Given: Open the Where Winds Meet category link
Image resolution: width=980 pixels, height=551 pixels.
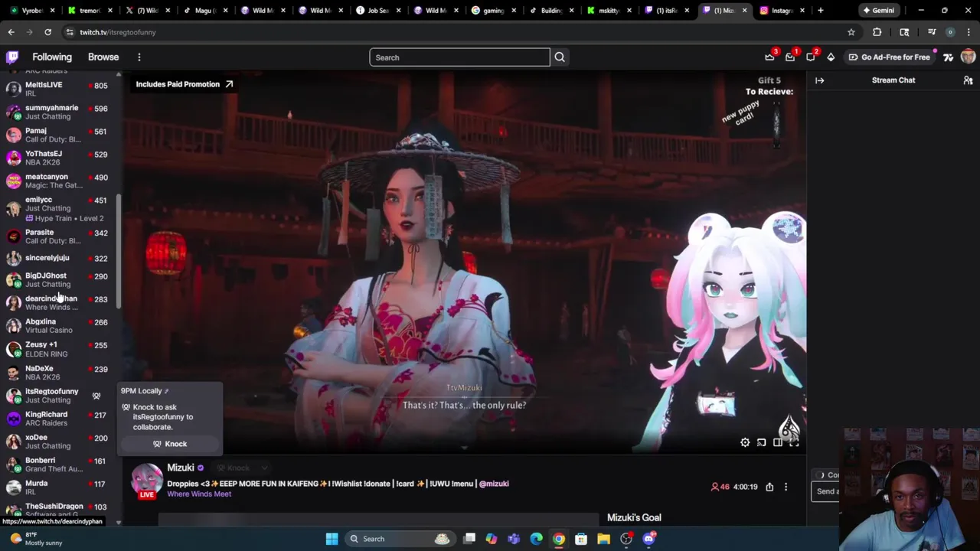Looking at the screenshot, I should [199, 494].
